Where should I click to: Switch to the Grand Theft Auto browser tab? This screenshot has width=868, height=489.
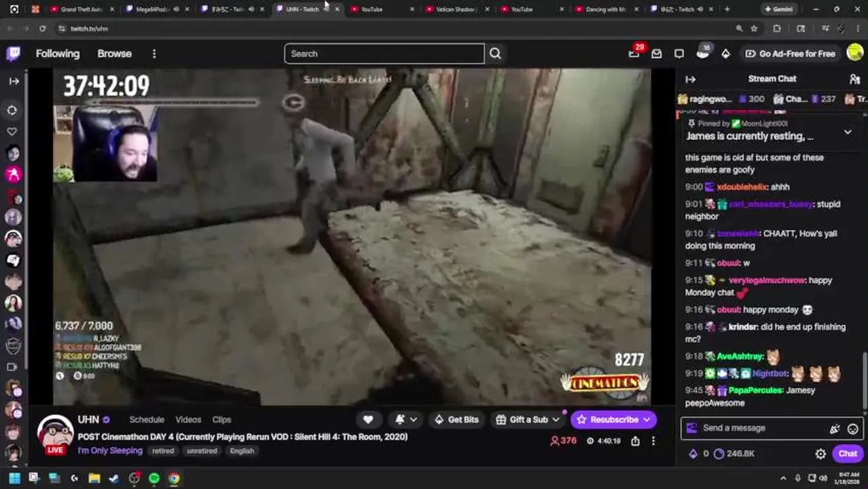click(82, 10)
